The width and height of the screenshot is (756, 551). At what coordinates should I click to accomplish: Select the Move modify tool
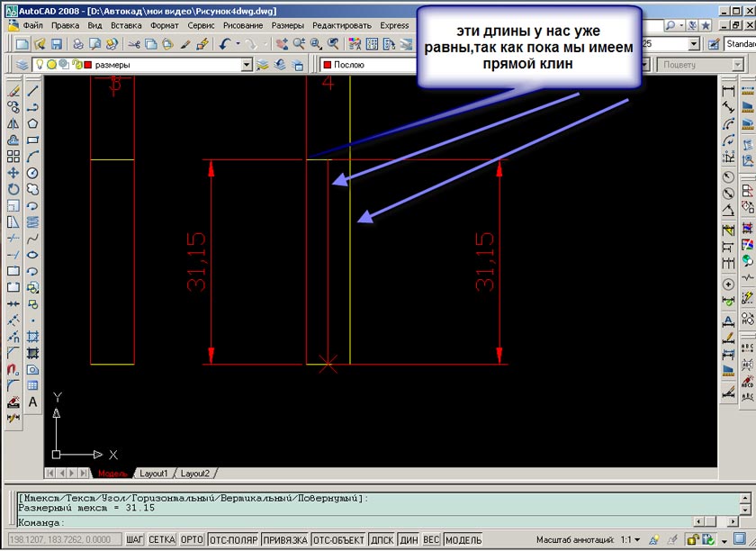pos(13,172)
